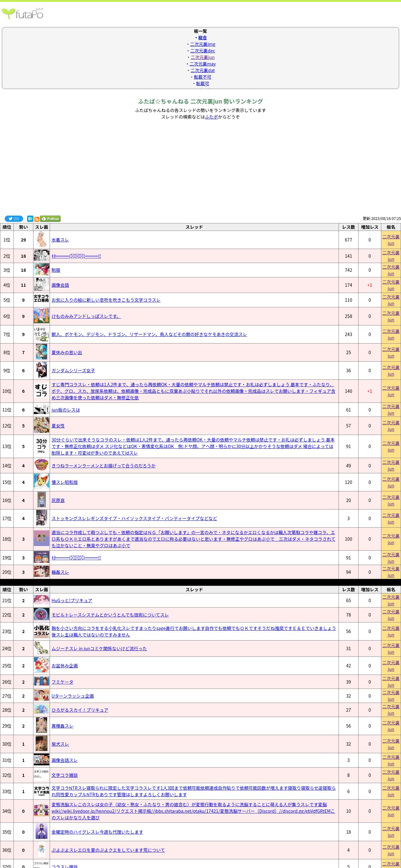The image size is (401, 868).
Task: Click the 小乳化コラスレ thumbnail at rank 23
Action: [x=42, y=631]
